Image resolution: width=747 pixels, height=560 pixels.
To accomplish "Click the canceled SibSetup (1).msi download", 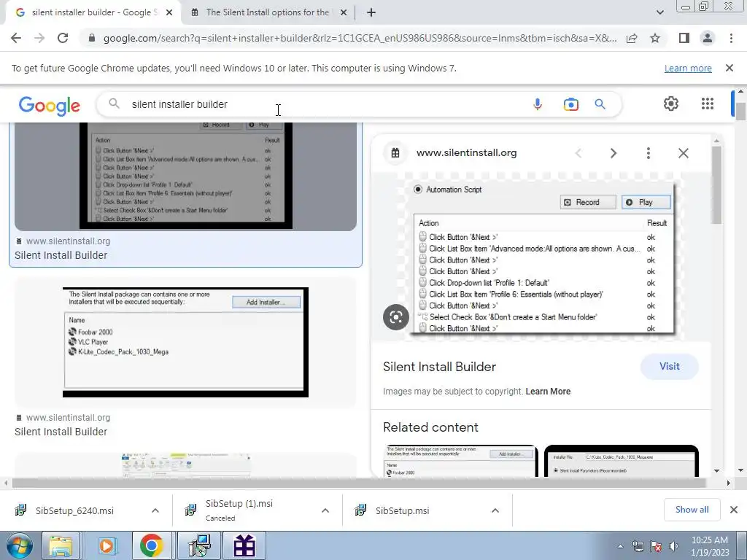I will [x=239, y=510].
